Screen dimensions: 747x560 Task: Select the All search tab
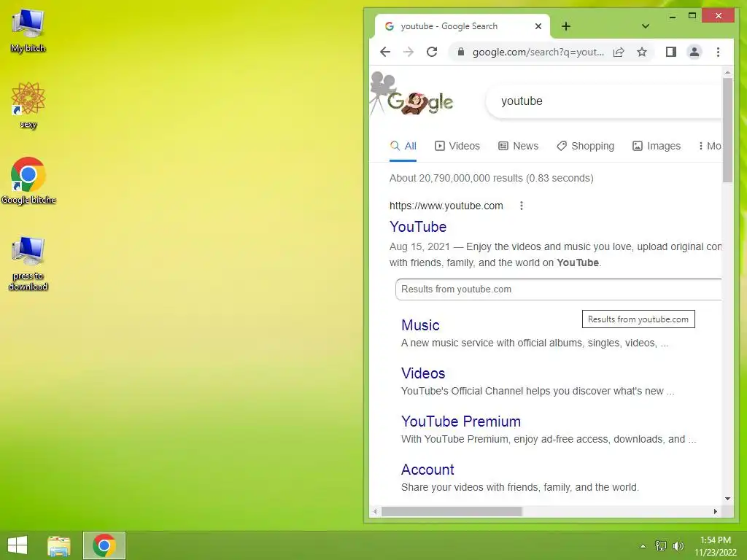click(x=403, y=146)
